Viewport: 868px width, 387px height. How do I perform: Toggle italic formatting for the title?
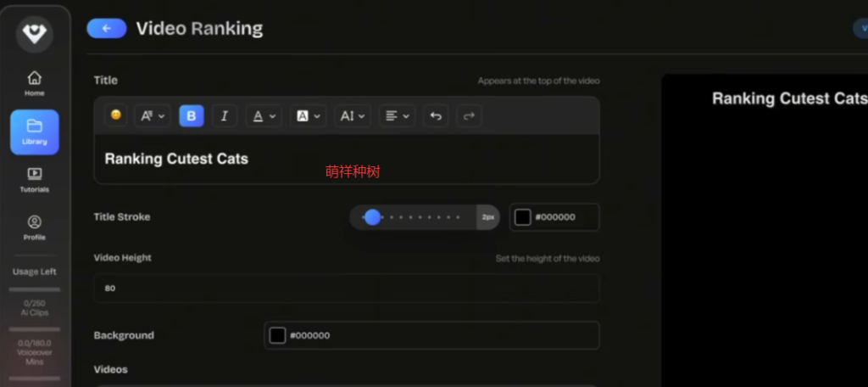[224, 115]
